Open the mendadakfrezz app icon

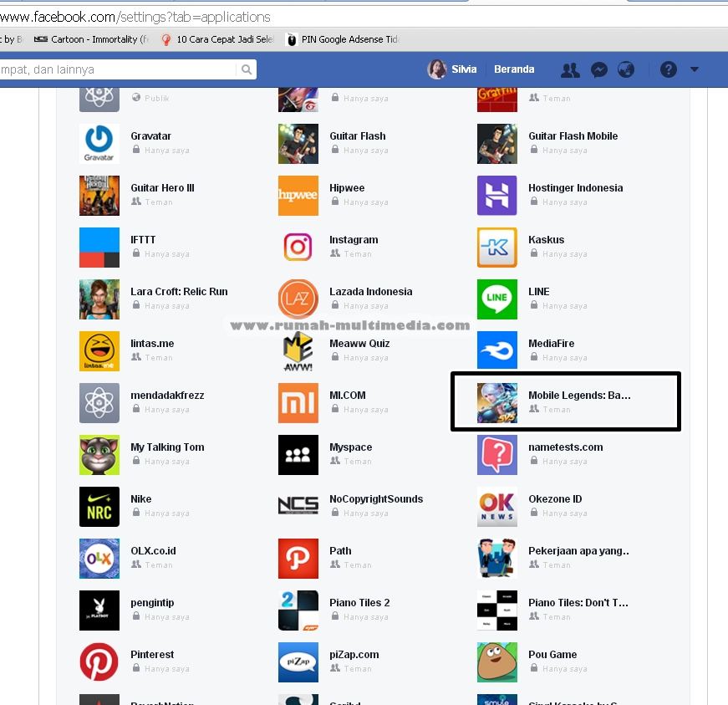(99, 403)
